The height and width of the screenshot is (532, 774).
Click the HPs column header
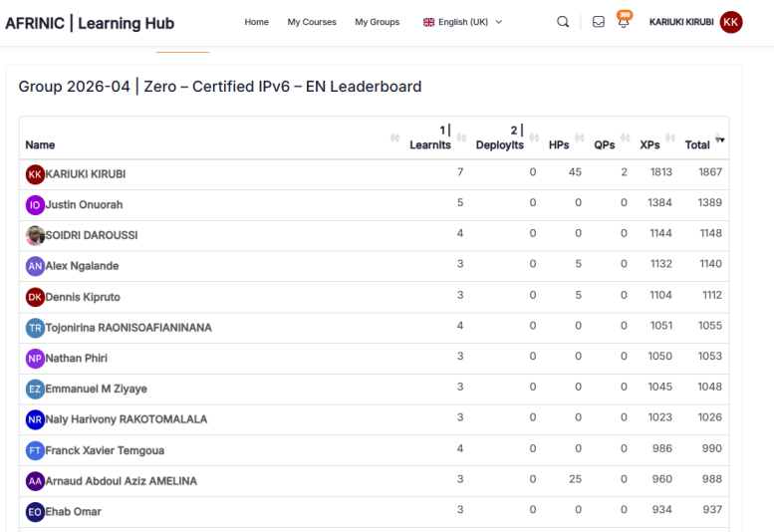click(559, 145)
